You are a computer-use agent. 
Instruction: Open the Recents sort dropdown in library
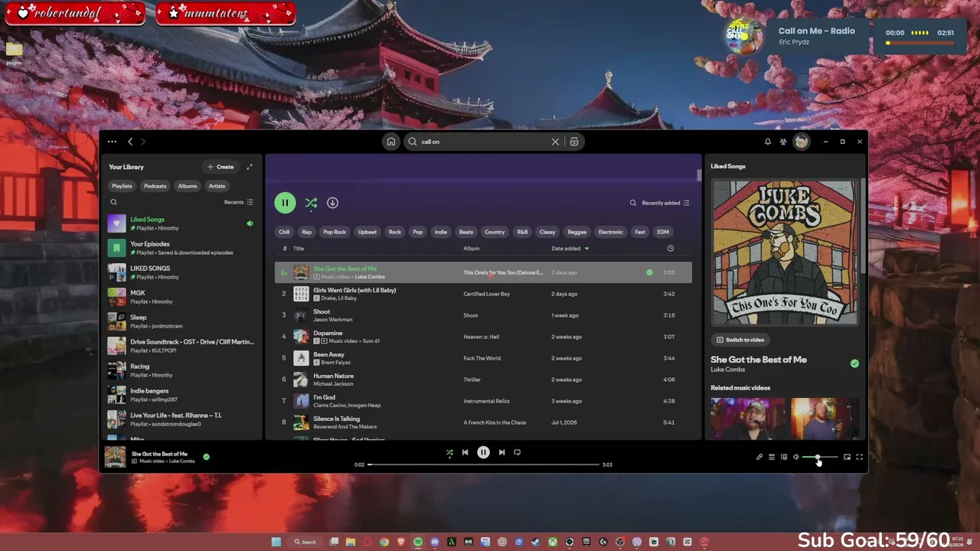238,202
